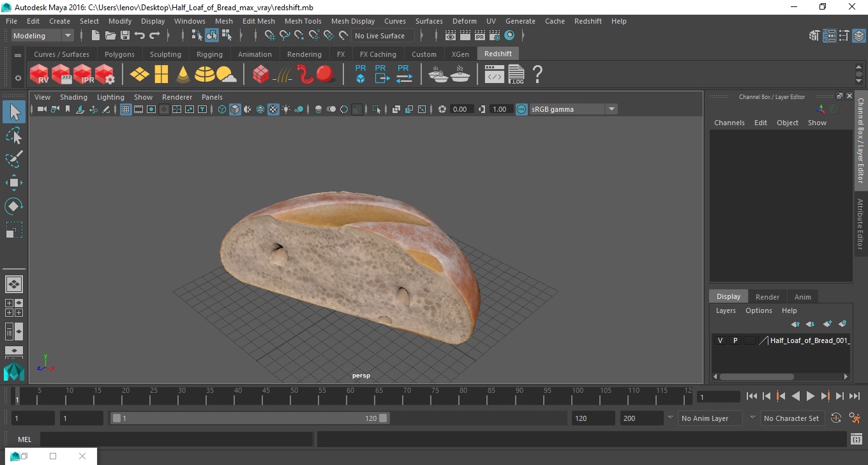Select the arrow Select tool
This screenshot has width=868, height=465.
click(14, 112)
